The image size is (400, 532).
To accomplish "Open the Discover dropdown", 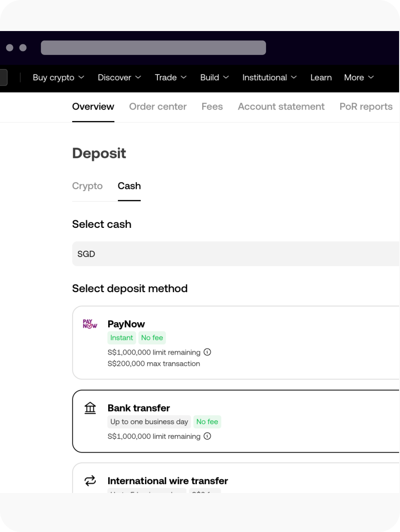I will (119, 78).
